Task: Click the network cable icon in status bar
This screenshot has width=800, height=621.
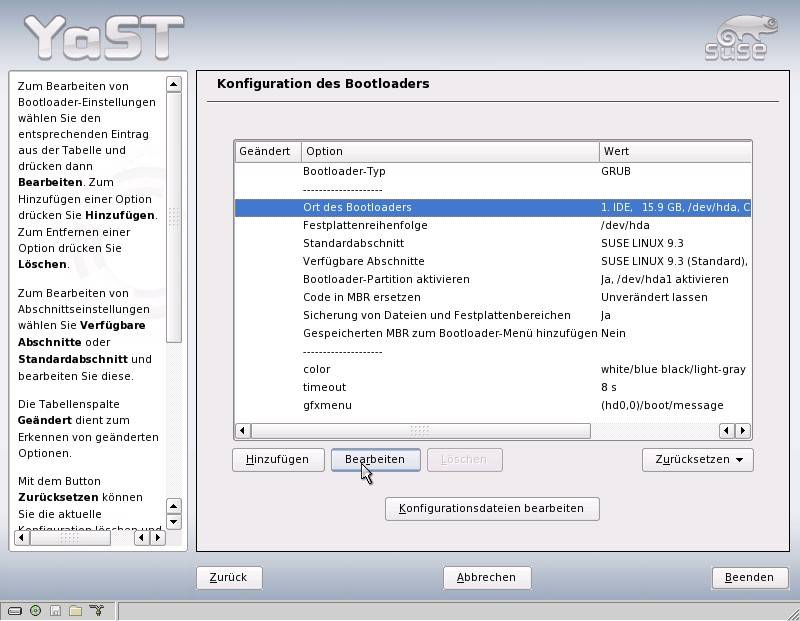Action: tap(96, 611)
